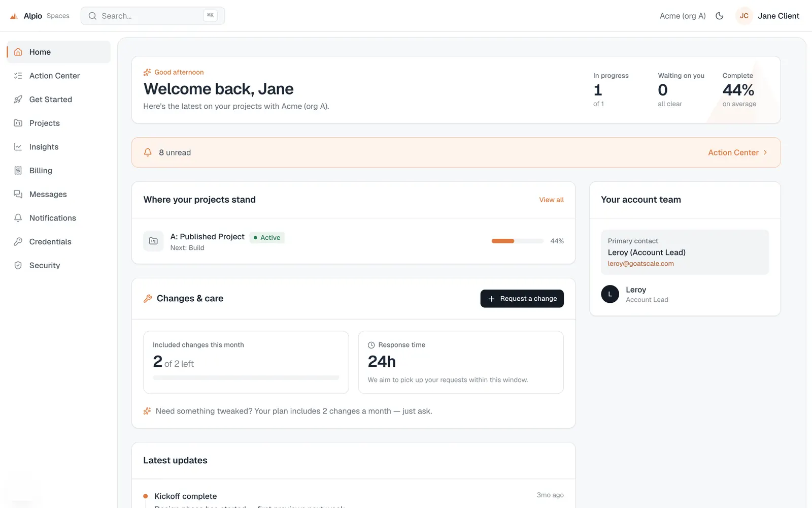Screen dimensions: 812x508
Task: Click the Billing receipt icon
Action: 18,171
